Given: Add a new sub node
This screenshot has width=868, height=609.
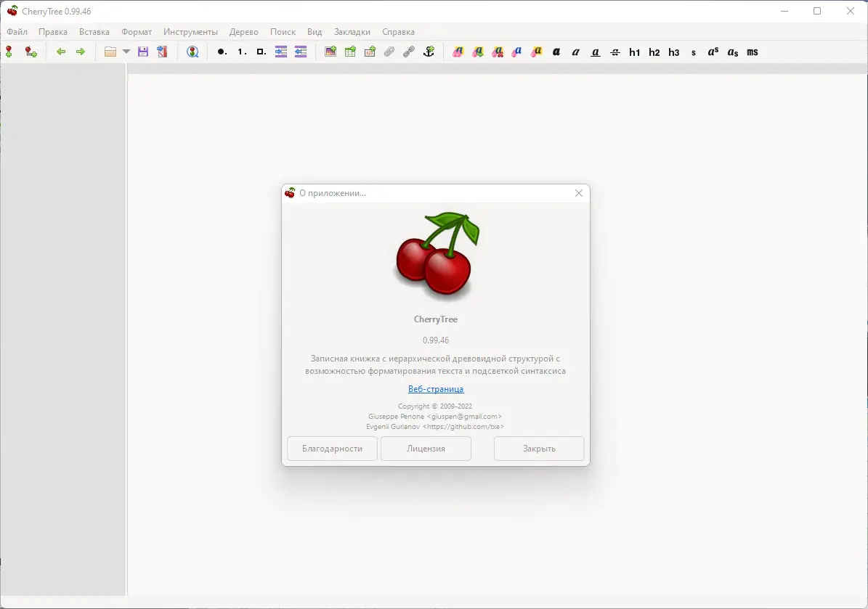Looking at the screenshot, I should (x=31, y=52).
